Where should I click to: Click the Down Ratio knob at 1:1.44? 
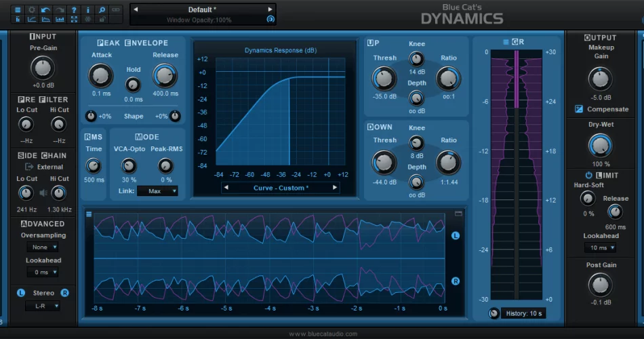(448, 162)
